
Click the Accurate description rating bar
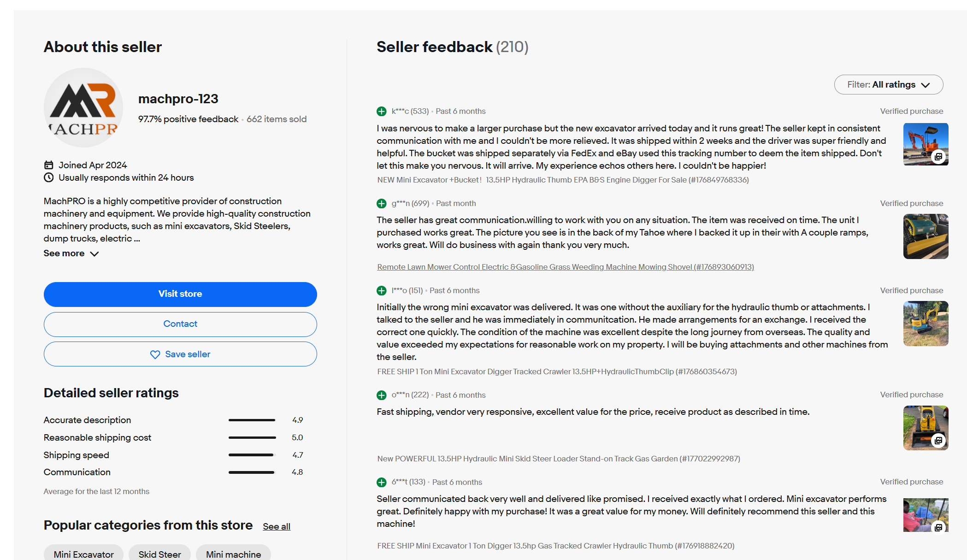(x=252, y=420)
